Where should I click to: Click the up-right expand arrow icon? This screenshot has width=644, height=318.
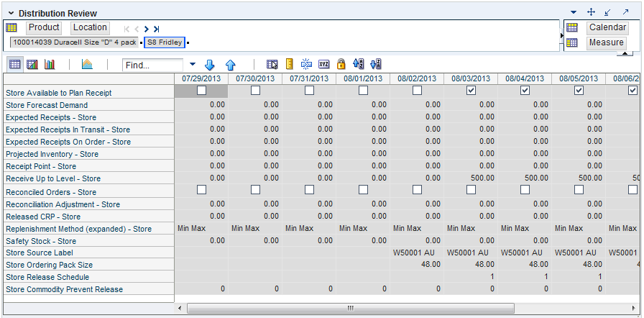pyautogui.click(x=625, y=12)
